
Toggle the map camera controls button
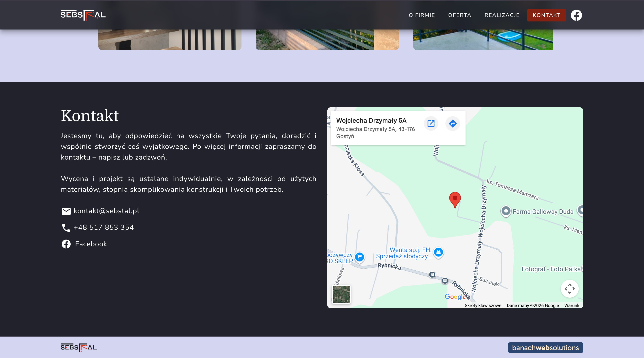pos(570,289)
